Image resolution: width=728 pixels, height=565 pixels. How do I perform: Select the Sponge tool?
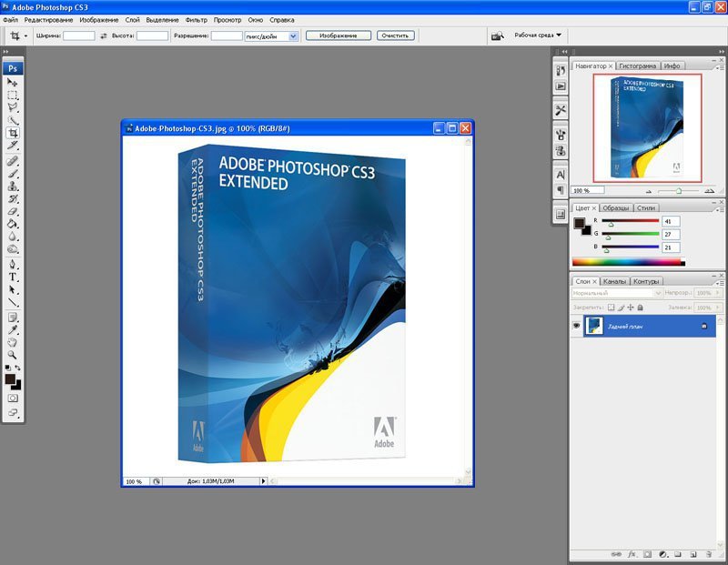13,249
